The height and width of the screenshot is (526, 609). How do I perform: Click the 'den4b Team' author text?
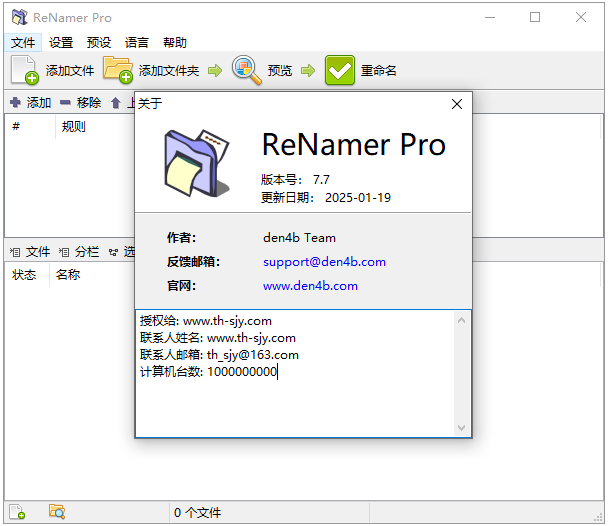[x=299, y=238]
